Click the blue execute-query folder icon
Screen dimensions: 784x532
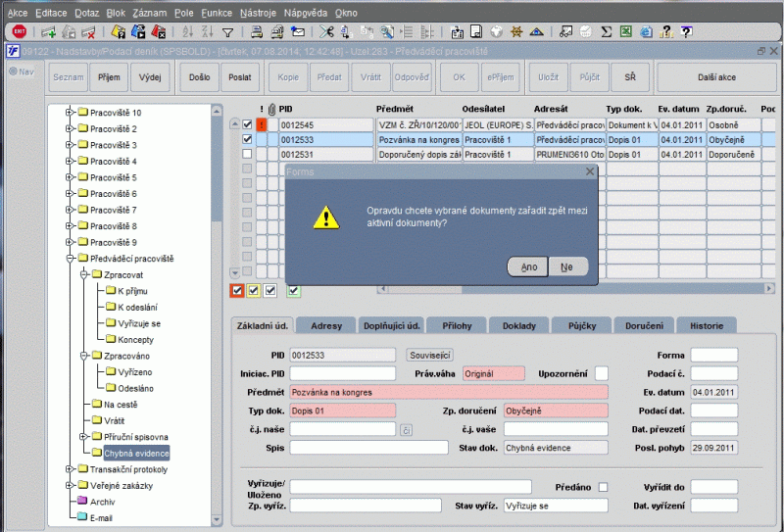(138, 32)
